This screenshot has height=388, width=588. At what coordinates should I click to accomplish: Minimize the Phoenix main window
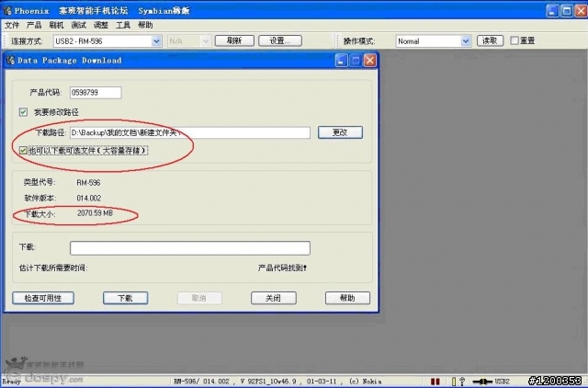(x=552, y=10)
